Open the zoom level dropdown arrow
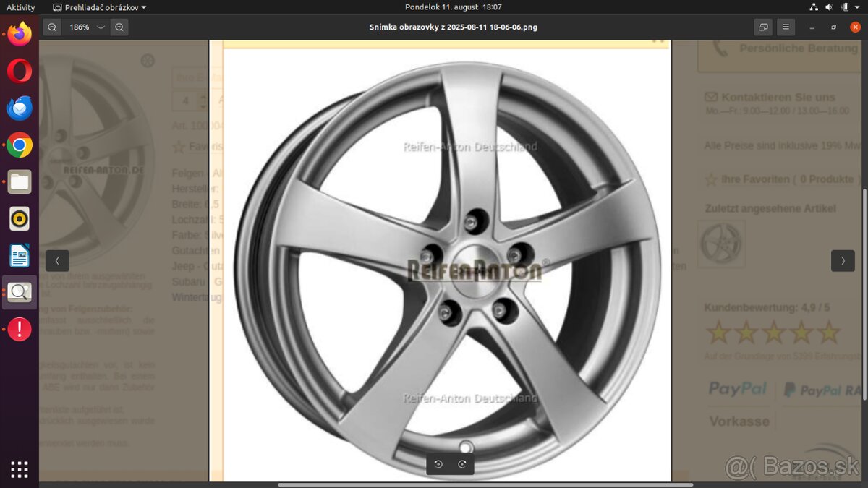The image size is (868, 488). 101,27
